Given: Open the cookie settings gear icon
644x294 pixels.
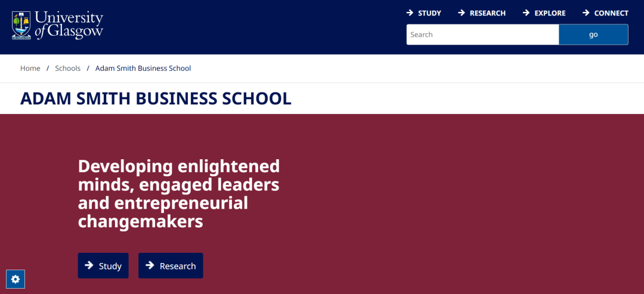Looking at the screenshot, I should (x=16, y=279).
